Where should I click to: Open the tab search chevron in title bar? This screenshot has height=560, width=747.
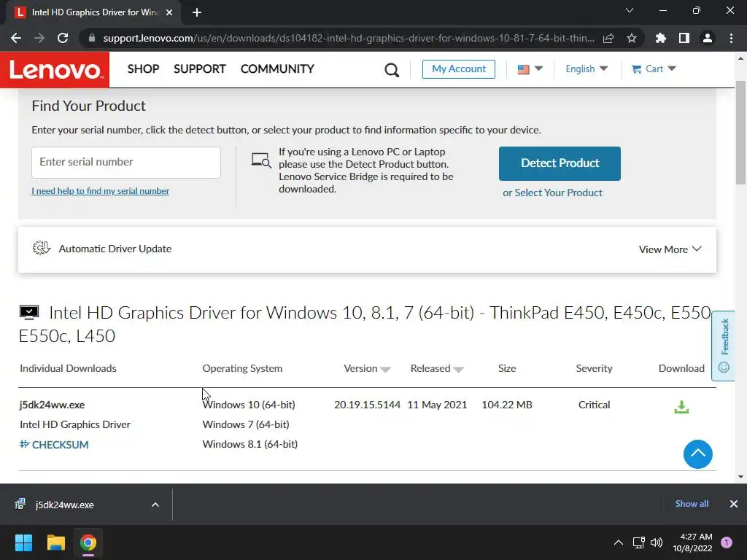click(630, 10)
